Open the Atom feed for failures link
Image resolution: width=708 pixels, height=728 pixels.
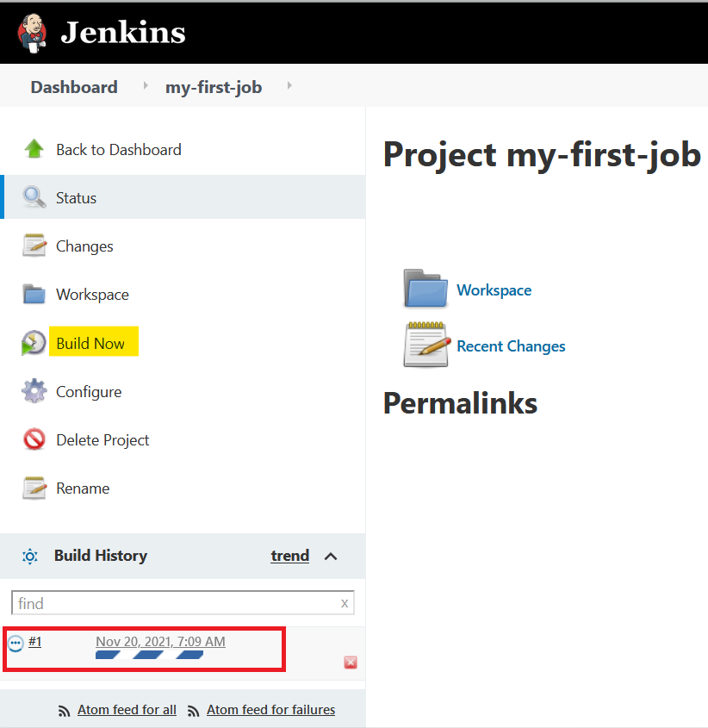pyautogui.click(x=270, y=709)
